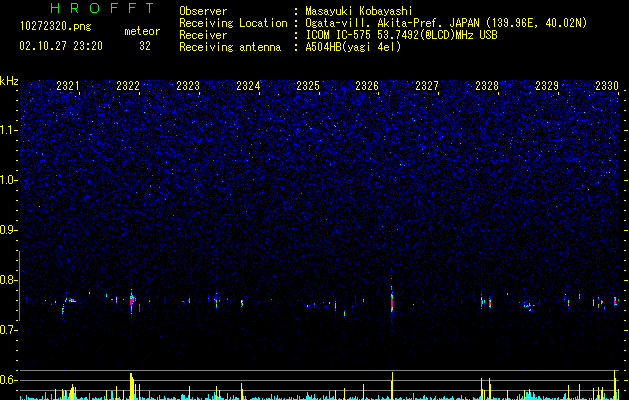
Task: Click the Receiving antenna label
Action: pyautogui.click(x=230, y=47)
